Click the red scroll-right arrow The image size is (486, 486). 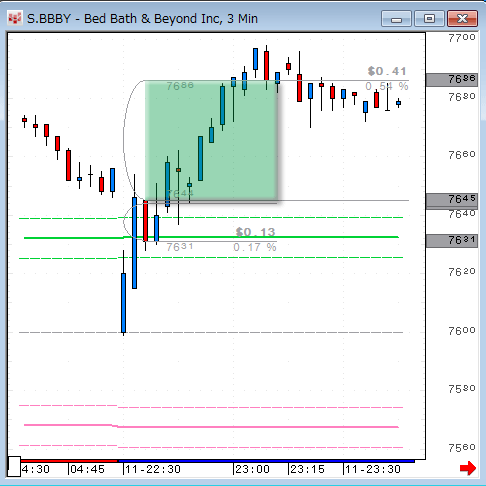pos(468,468)
